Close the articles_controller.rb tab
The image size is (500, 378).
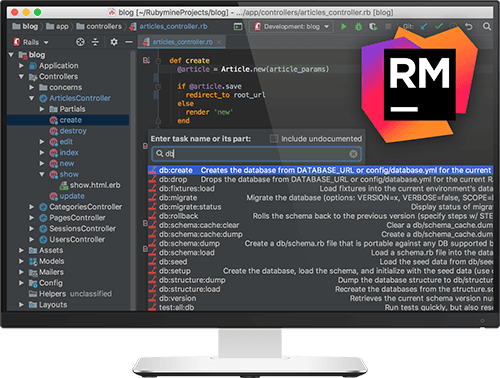(x=219, y=42)
